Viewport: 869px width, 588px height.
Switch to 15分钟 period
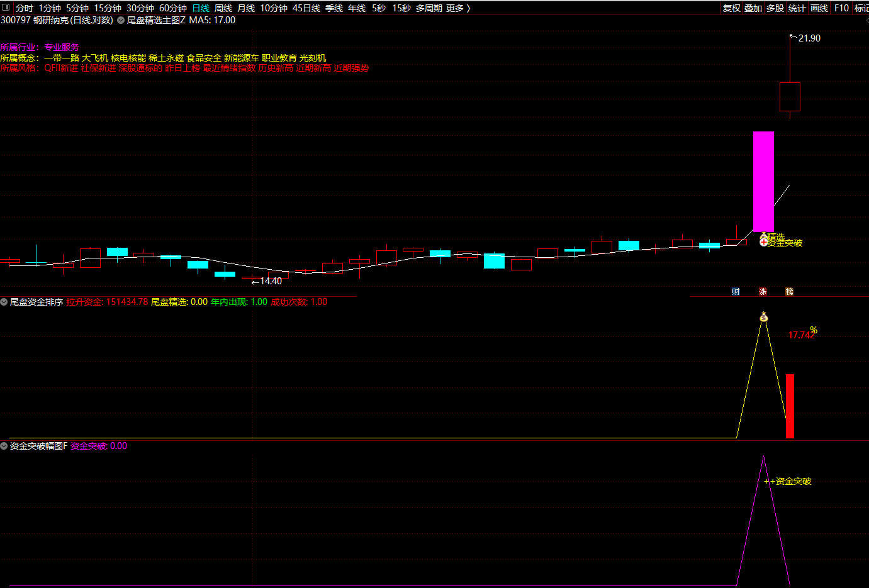tap(108, 8)
